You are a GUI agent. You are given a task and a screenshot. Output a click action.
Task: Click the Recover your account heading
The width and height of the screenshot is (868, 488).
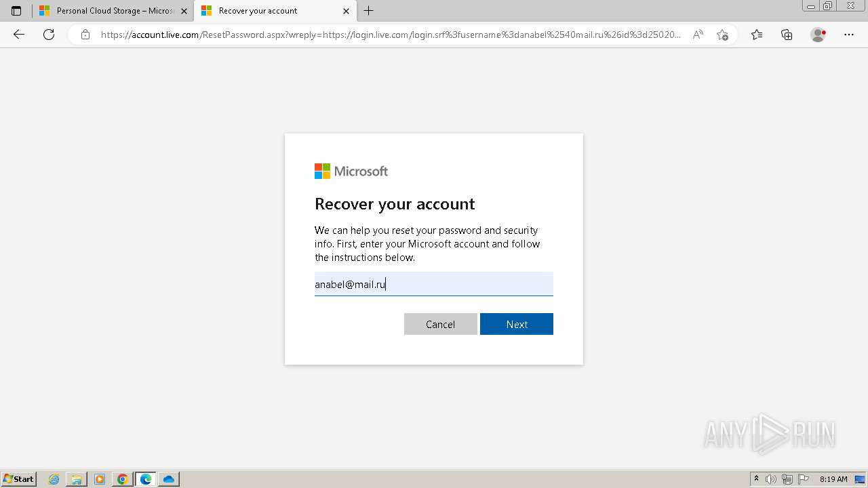click(x=395, y=204)
